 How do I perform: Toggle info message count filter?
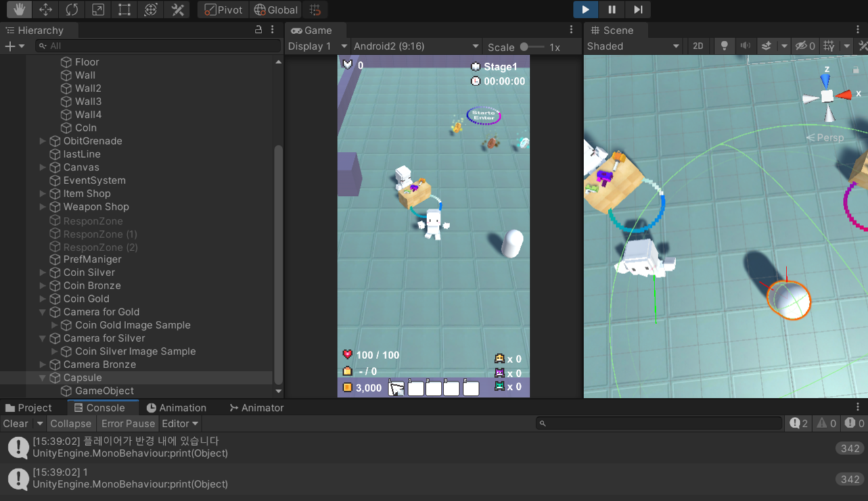pyautogui.click(x=799, y=423)
